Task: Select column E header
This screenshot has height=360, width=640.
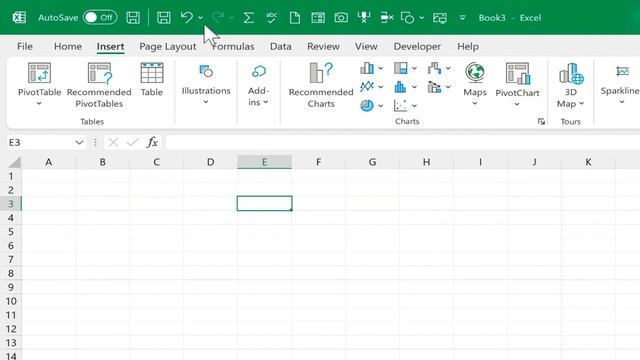Action: click(264, 162)
